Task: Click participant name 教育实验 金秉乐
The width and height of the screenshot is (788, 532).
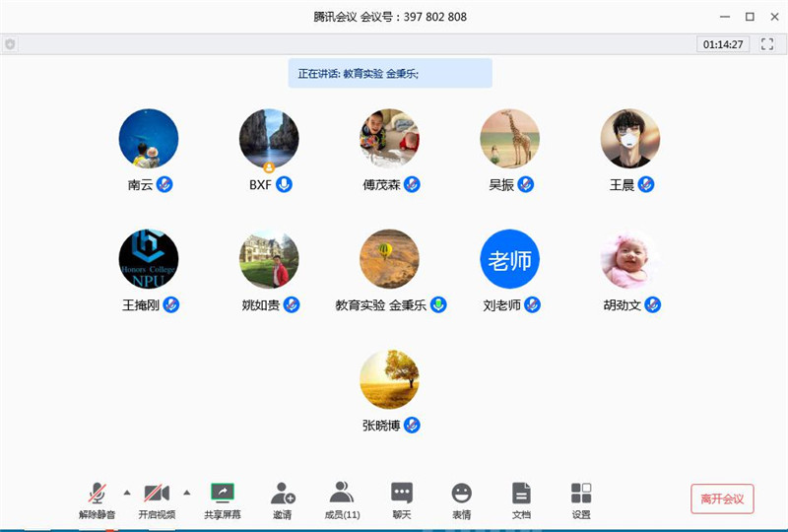Action: point(381,305)
